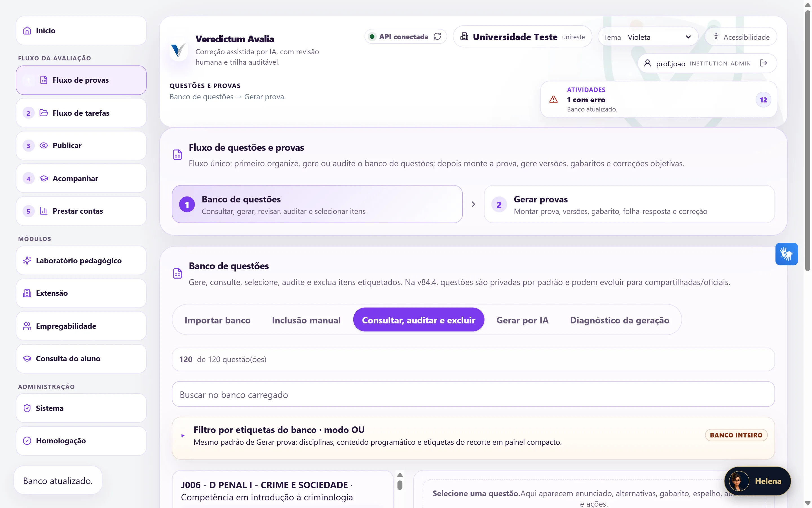The height and width of the screenshot is (508, 812).
Task: Click the Banco de questões section icon
Action: pos(178,273)
